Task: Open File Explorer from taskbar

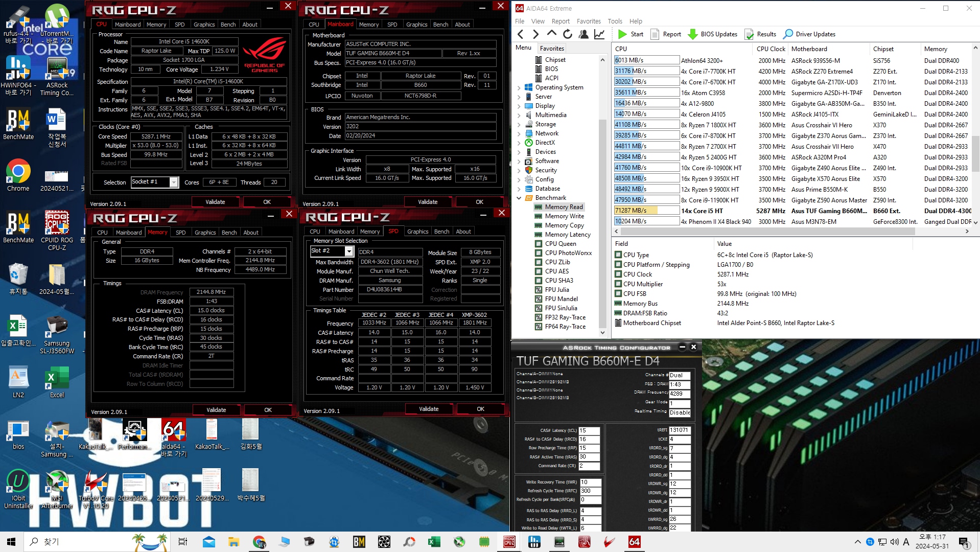Action: (x=234, y=542)
